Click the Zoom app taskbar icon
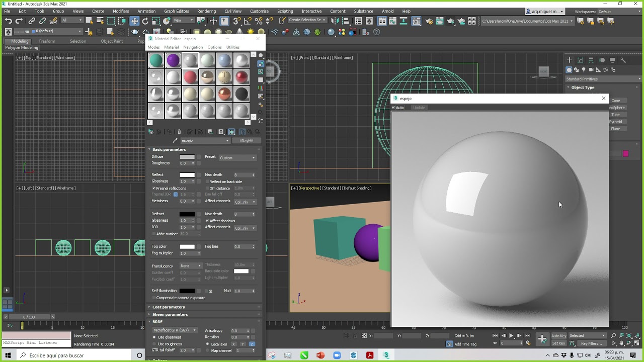 click(x=337, y=355)
